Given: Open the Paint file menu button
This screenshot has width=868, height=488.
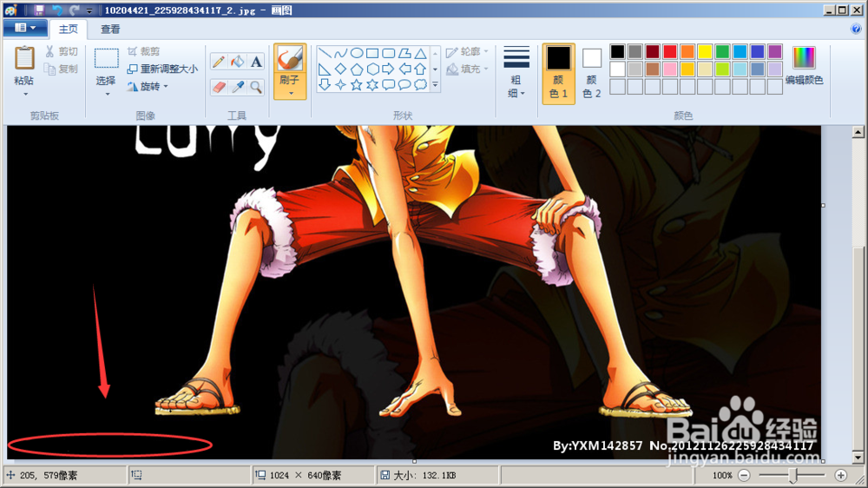Looking at the screenshot, I should coord(24,28).
